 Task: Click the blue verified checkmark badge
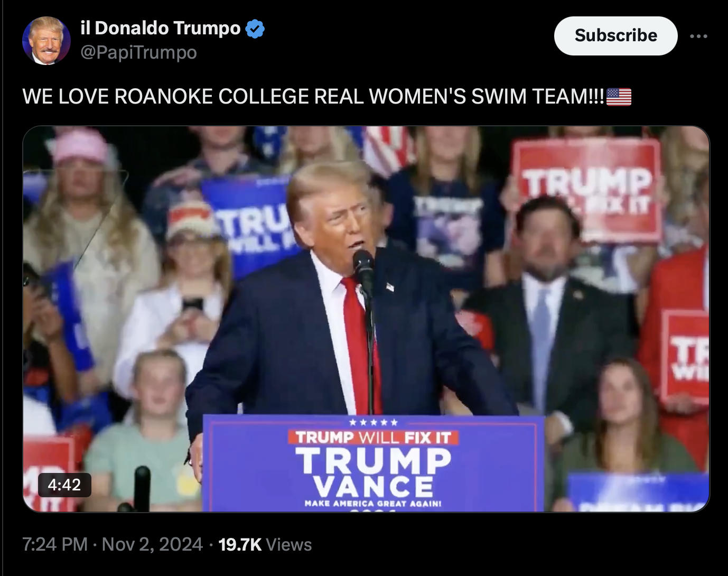click(x=255, y=29)
